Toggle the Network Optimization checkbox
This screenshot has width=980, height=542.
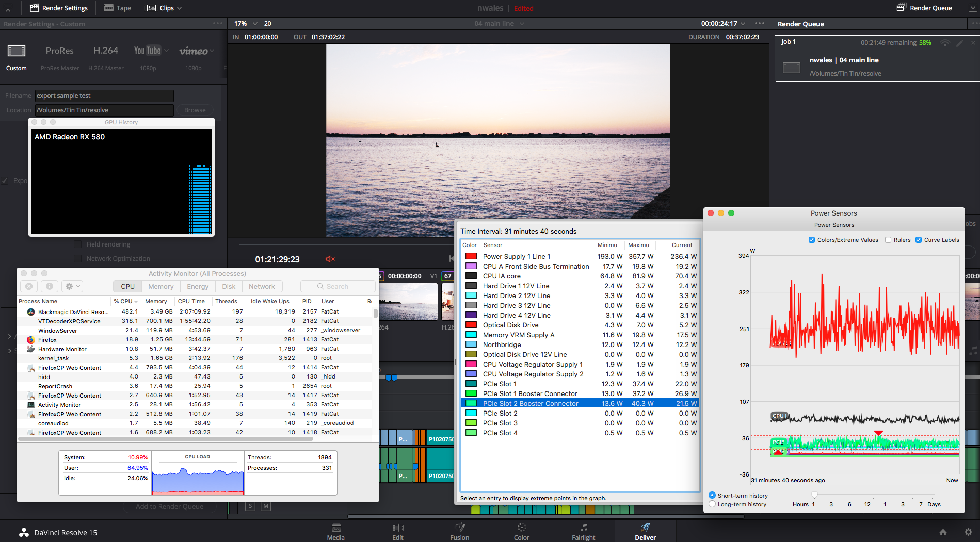click(77, 259)
